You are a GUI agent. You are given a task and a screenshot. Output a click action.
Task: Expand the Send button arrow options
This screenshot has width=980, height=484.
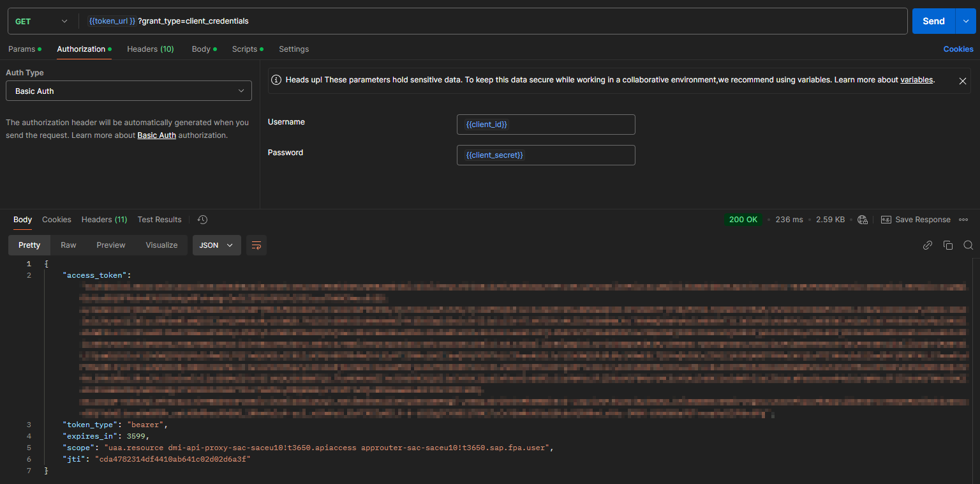pos(965,21)
